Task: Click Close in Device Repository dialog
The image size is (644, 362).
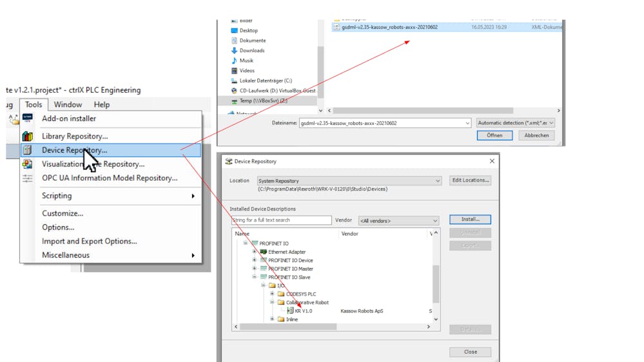Action: [470, 352]
